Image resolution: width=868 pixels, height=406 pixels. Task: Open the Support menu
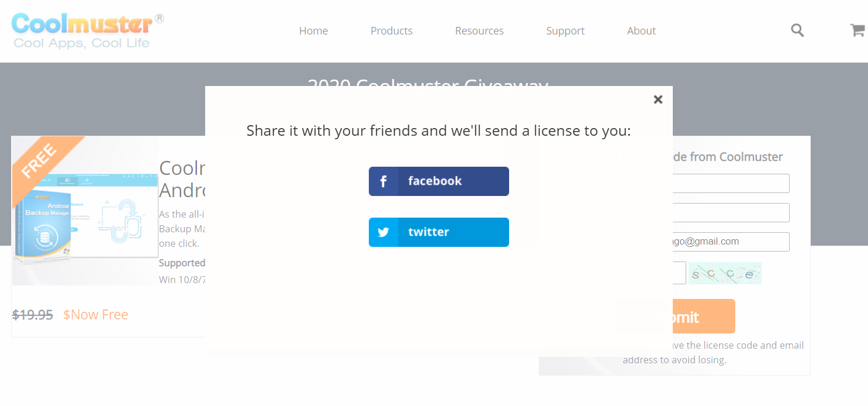565,31
